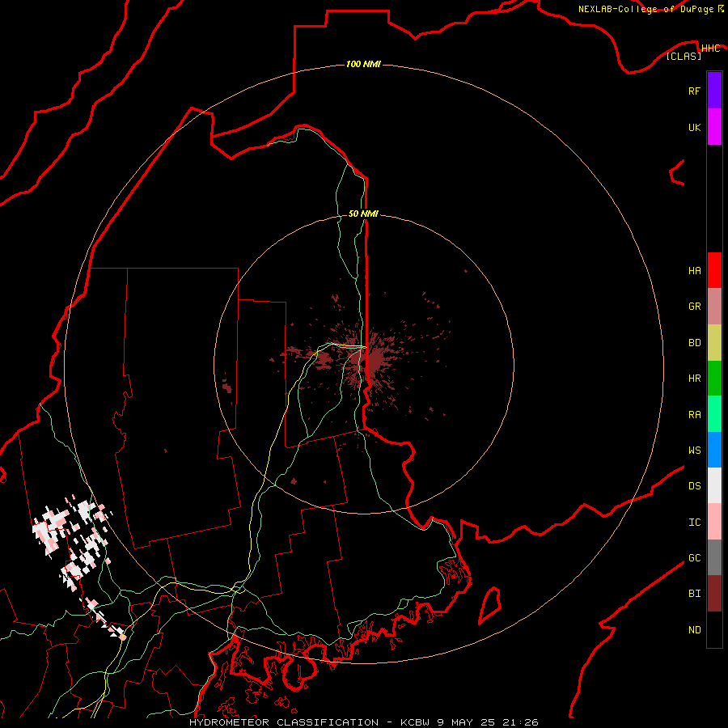Click the BI legend label

tap(694, 594)
